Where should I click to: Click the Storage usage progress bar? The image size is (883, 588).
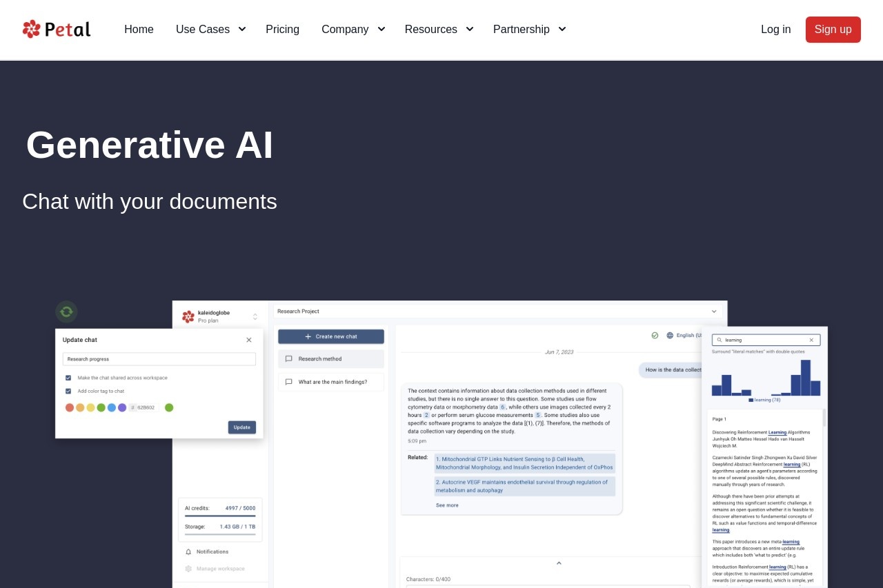tap(220, 534)
